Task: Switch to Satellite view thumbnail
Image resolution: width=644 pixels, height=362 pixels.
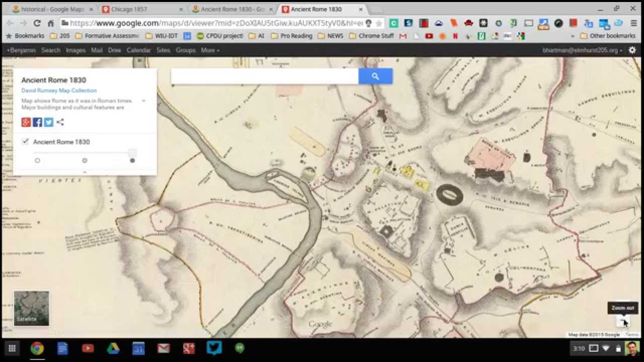Action: (x=32, y=308)
